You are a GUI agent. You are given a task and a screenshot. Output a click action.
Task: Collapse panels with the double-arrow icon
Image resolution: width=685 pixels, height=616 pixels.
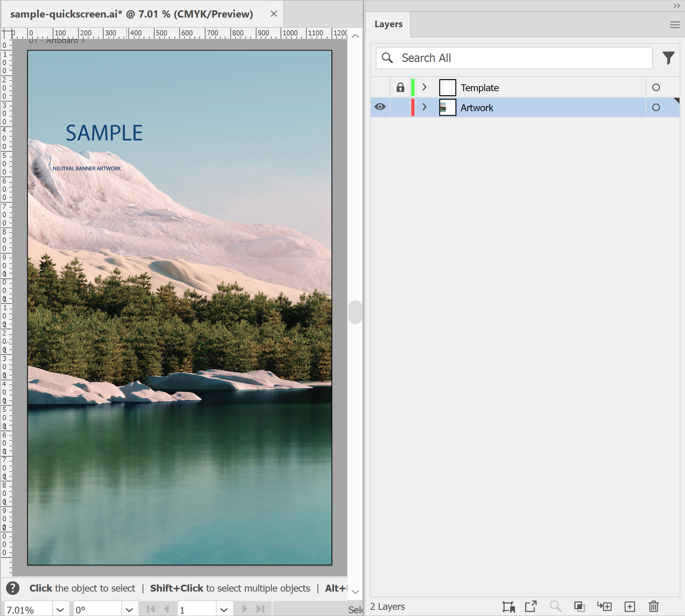[x=676, y=6]
